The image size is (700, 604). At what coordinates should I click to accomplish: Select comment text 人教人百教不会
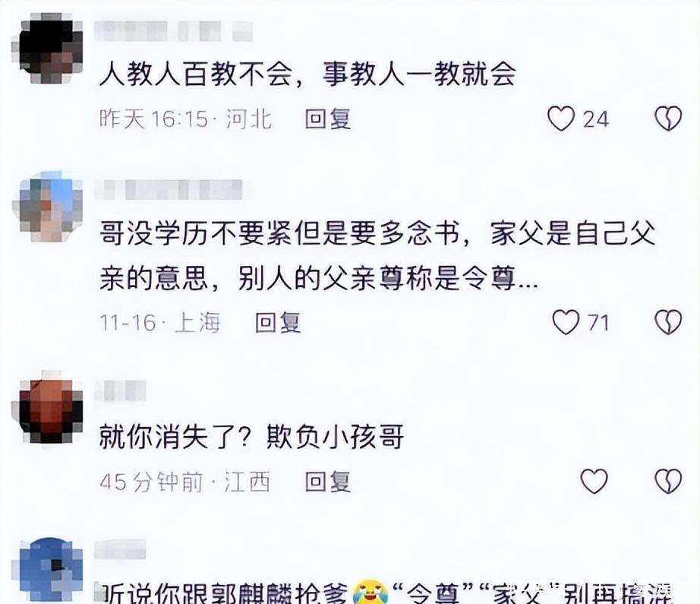click(196, 74)
